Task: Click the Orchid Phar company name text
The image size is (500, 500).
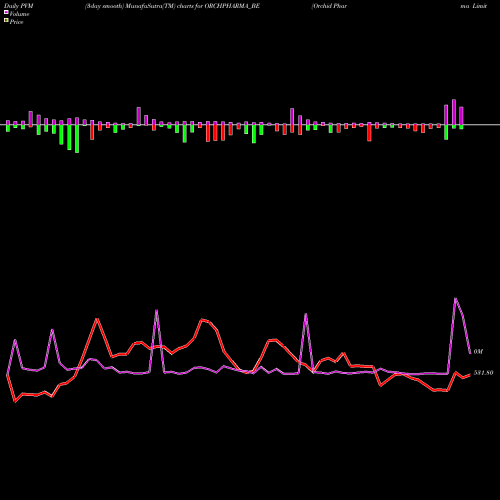Action: [329, 6]
